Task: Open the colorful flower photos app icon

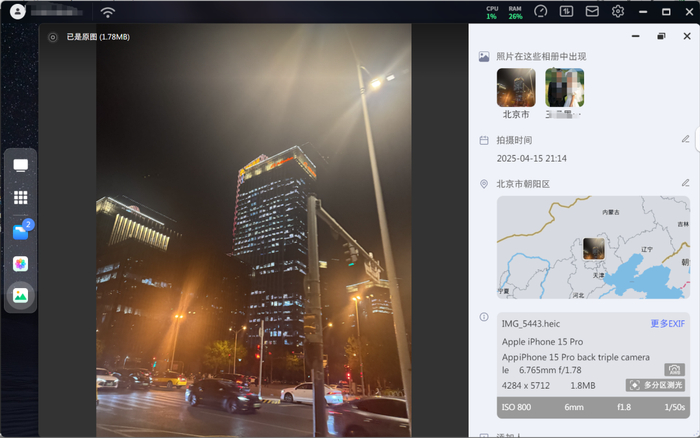Action: [x=21, y=264]
